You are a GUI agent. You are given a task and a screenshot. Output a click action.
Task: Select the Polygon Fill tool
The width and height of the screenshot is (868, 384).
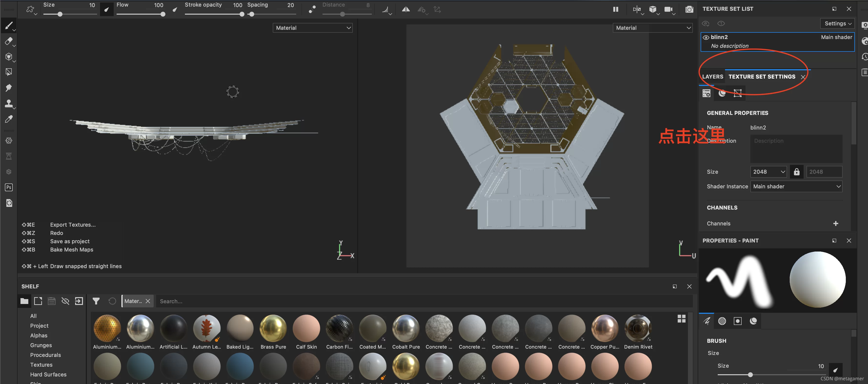[x=9, y=72]
